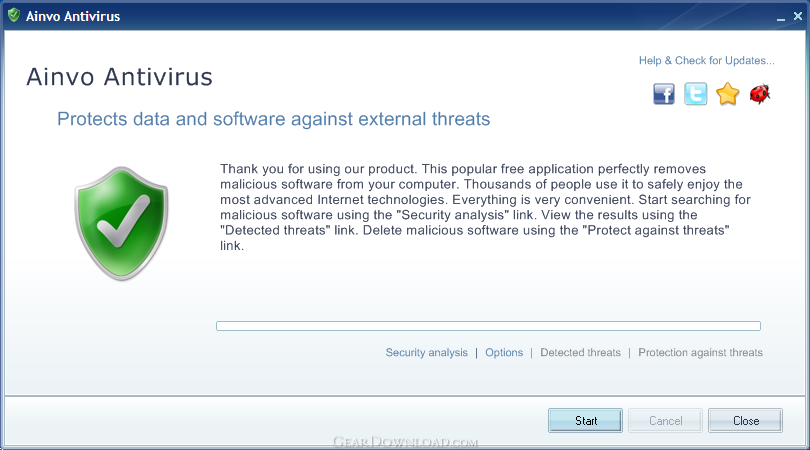Click the greyed-out Cancel button
Viewport: 810px width, 450px height.
click(665, 421)
